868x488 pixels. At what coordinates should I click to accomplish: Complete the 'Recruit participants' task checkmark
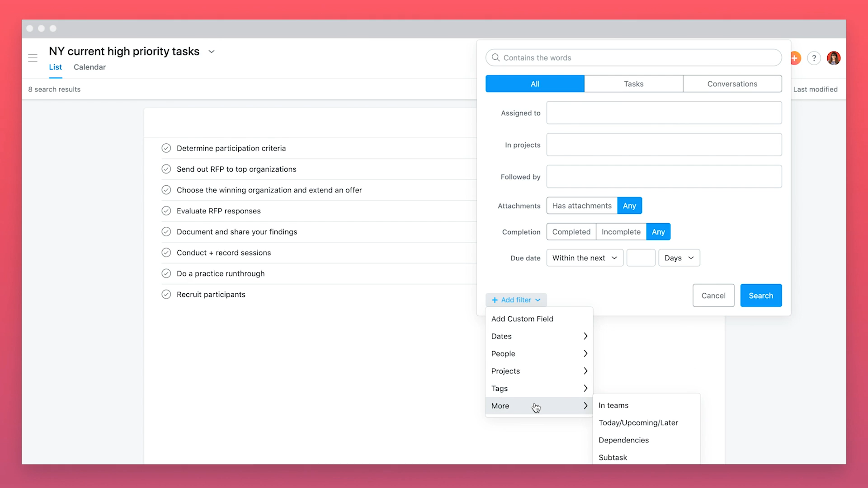166,295
